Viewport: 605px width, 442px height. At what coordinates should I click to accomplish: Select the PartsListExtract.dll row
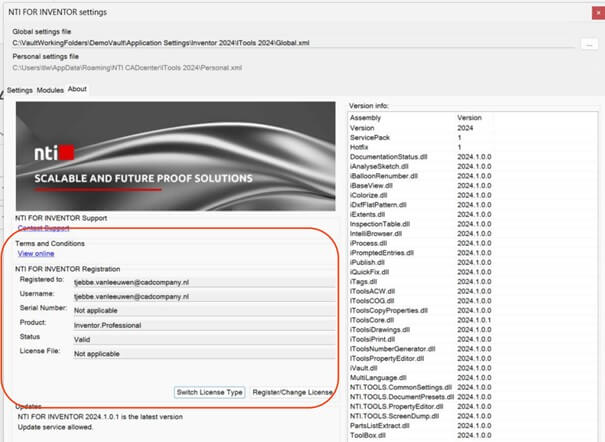pos(473,426)
